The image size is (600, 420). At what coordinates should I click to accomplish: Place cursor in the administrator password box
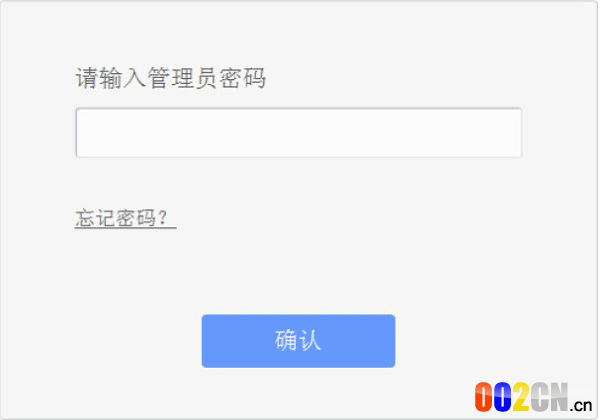point(298,133)
